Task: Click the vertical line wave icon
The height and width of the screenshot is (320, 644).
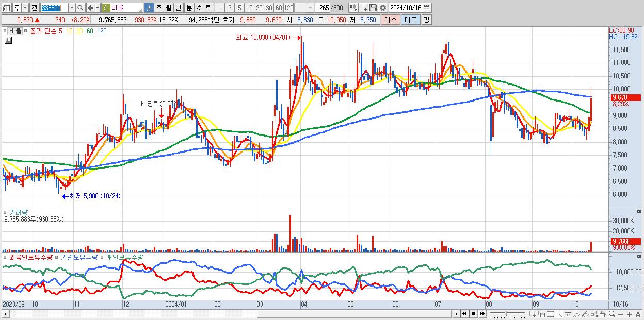Action: (577, 314)
